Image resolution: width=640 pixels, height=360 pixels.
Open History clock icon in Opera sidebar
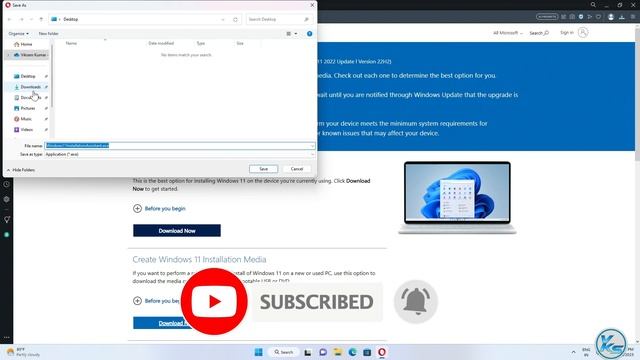click(7, 184)
